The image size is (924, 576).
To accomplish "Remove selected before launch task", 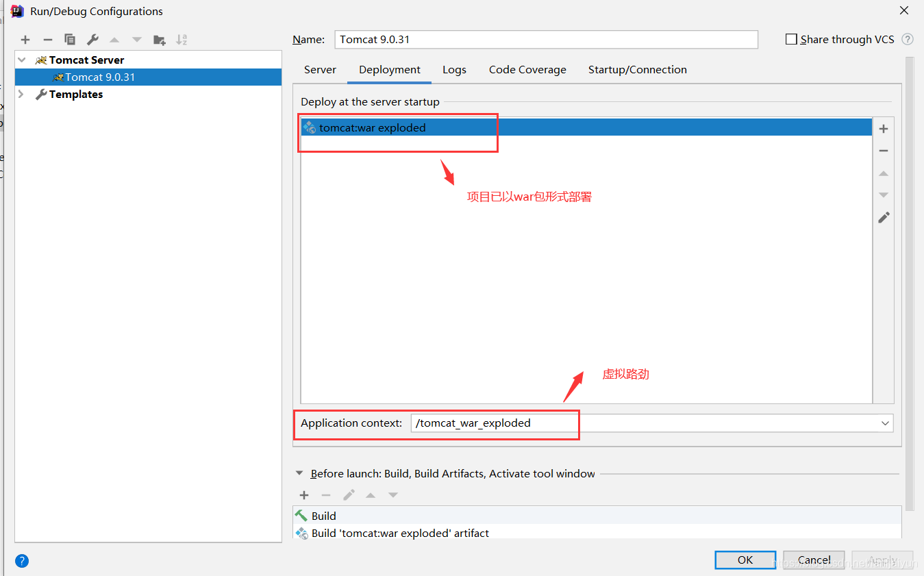I will coord(326,495).
